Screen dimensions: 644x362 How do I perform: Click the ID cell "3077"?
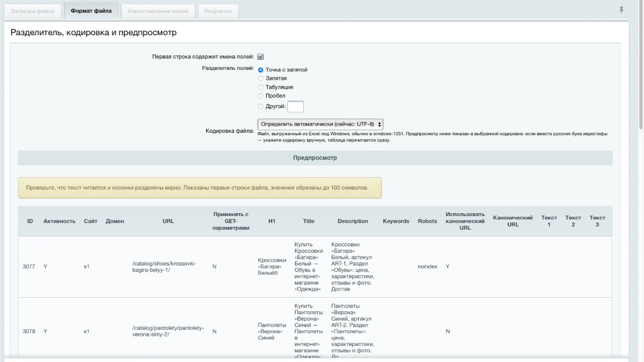[x=29, y=266]
